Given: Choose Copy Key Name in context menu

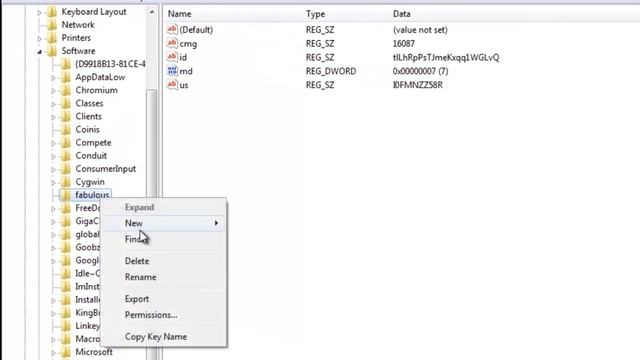Looking at the screenshot, I should click(x=163, y=337).
